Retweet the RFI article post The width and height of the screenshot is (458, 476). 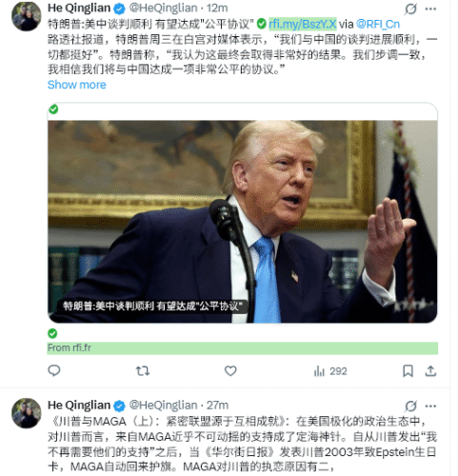coord(143,370)
